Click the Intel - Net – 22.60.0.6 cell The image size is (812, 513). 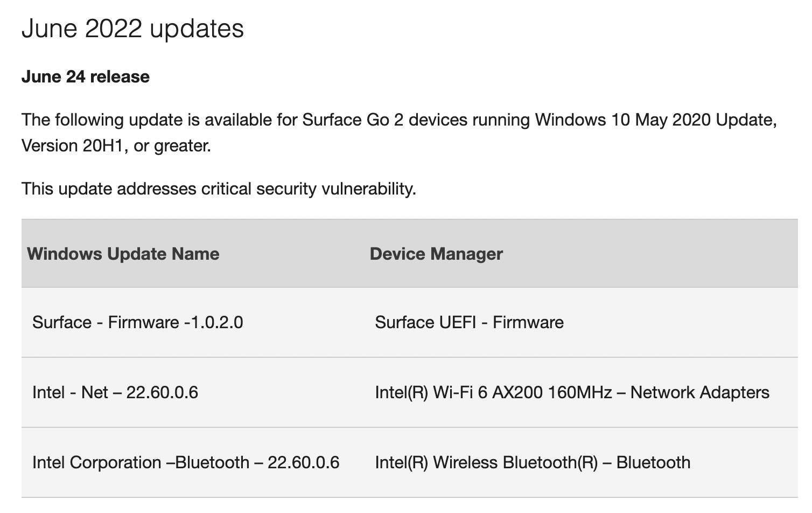tap(115, 392)
